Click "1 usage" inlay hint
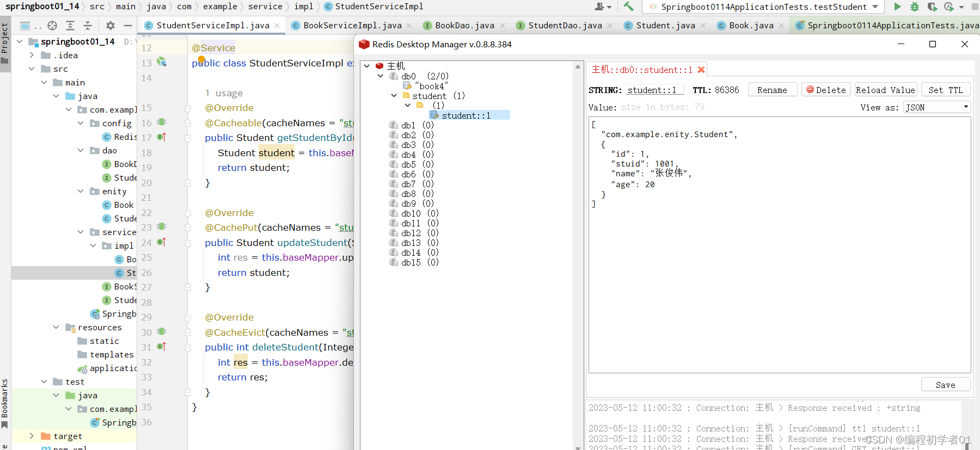The height and width of the screenshot is (450, 980). [224, 93]
